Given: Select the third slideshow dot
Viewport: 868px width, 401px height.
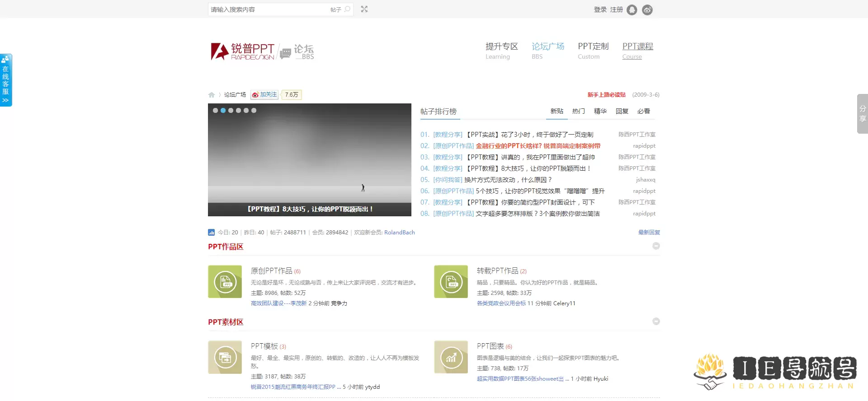Looking at the screenshot, I should pos(231,110).
